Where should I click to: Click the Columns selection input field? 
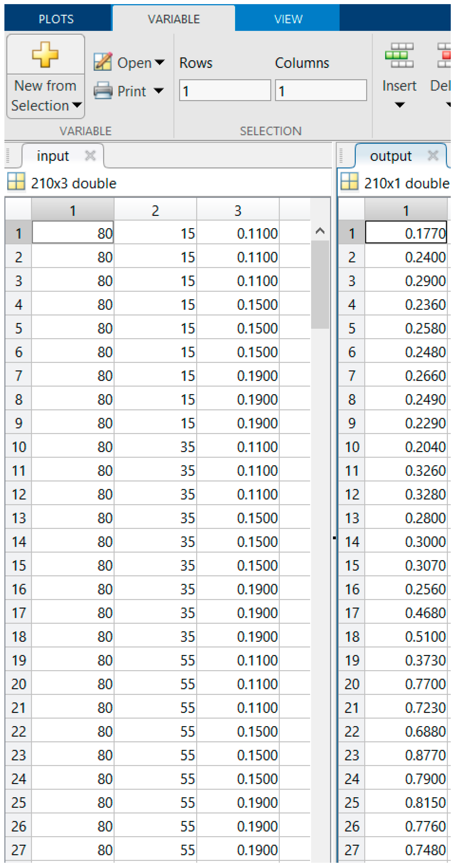point(321,90)
